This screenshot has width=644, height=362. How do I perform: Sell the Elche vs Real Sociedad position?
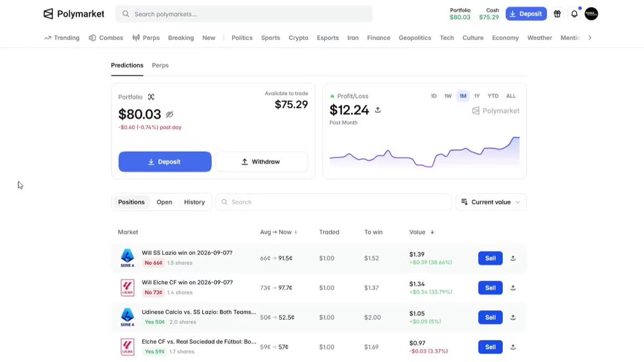[x=491, y=346]
